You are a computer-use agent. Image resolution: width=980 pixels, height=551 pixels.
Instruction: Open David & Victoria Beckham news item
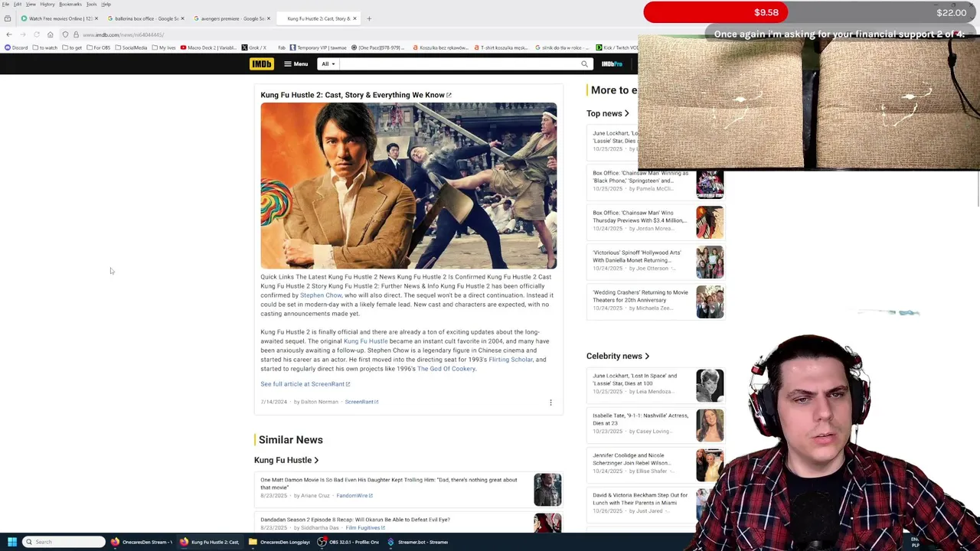pos(640,499)
